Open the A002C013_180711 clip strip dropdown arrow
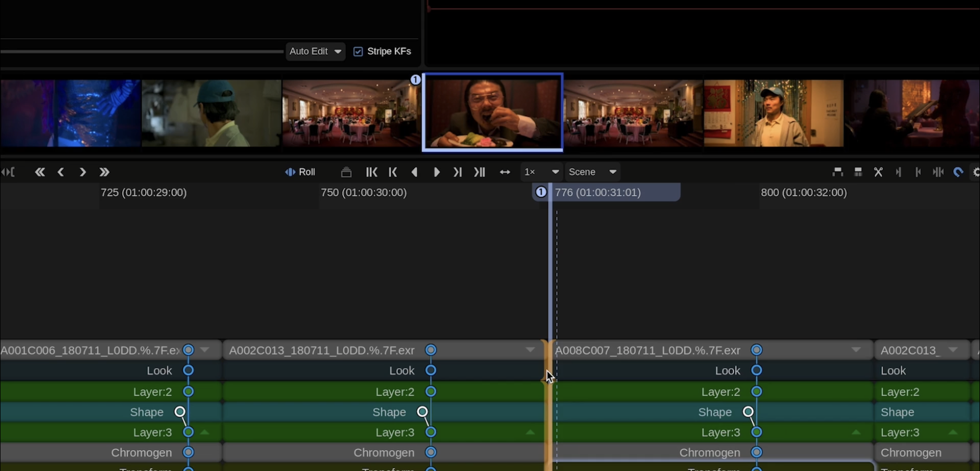The width and height of the screenshot is (980, 471). (530, 350)
